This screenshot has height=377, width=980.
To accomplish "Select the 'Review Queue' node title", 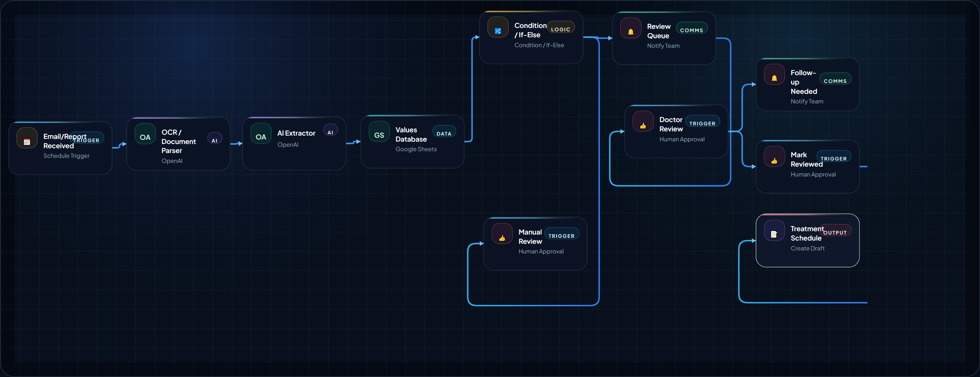I will [x=659, y=31].
